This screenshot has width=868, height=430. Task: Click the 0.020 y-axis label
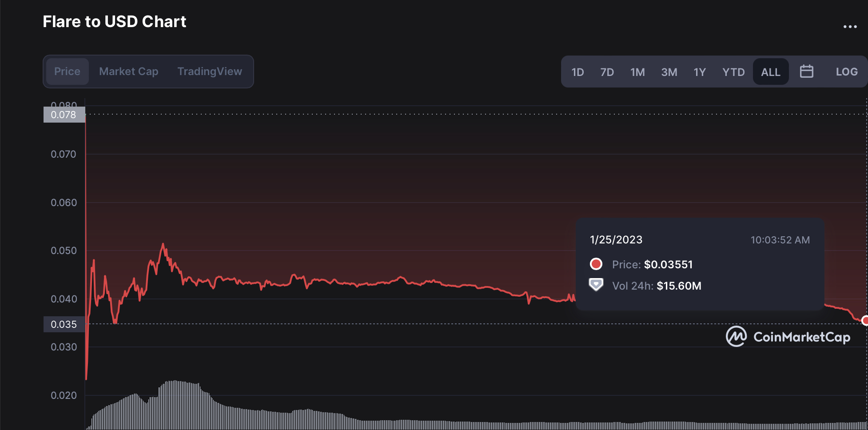(x=64, y=395)
